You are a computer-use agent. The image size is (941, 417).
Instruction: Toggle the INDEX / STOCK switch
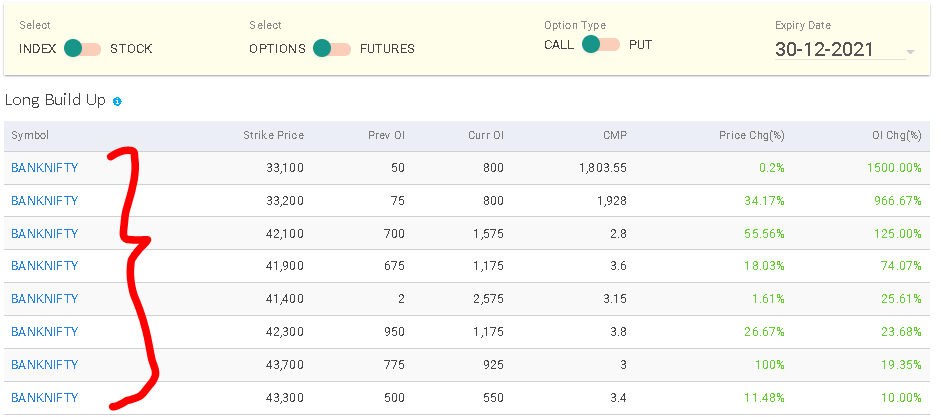pos(82,48)
